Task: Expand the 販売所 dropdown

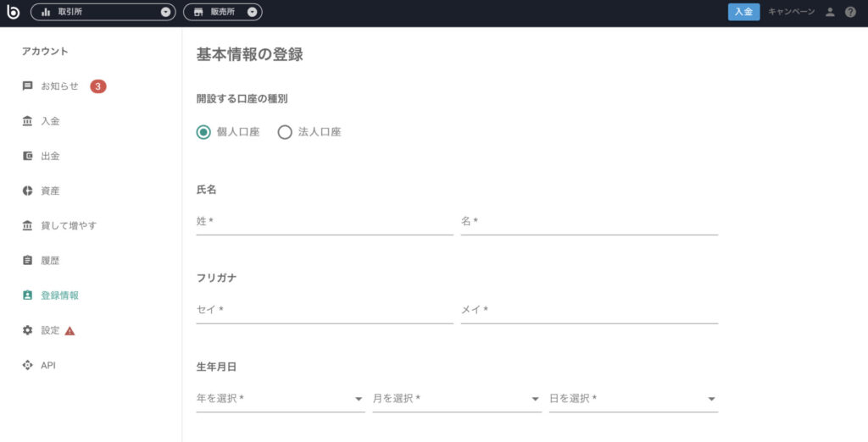Action: click(223, 12)
